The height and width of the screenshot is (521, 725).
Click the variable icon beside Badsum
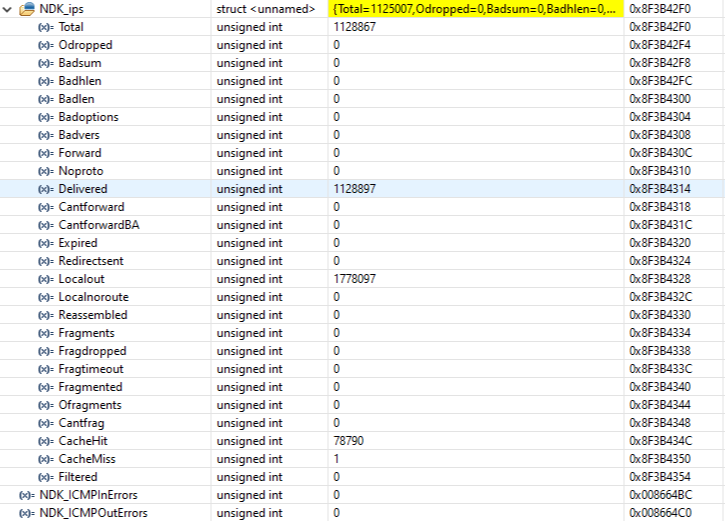click(46, 63)
